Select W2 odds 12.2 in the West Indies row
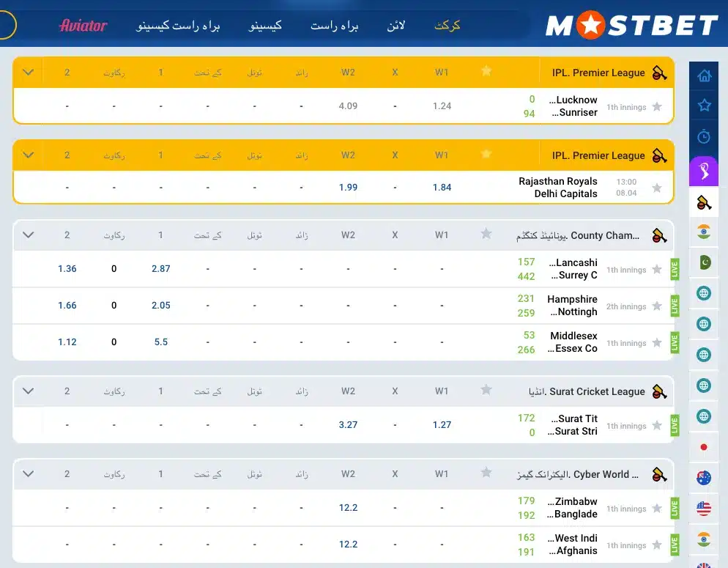The image size is (728, 568). [x=348, y=544]
